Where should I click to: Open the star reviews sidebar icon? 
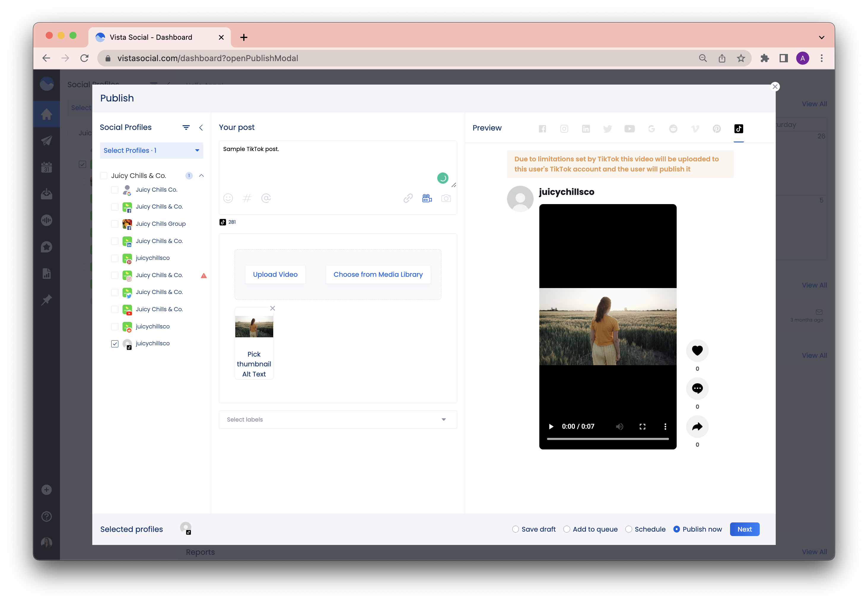tap(47, 247)
